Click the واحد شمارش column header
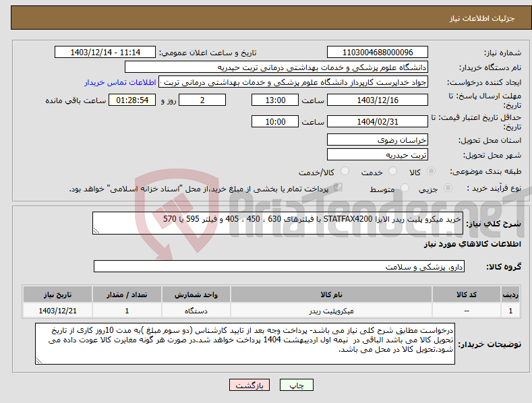Viewport: 532px width, 403px height. click(x=196, y=294)
